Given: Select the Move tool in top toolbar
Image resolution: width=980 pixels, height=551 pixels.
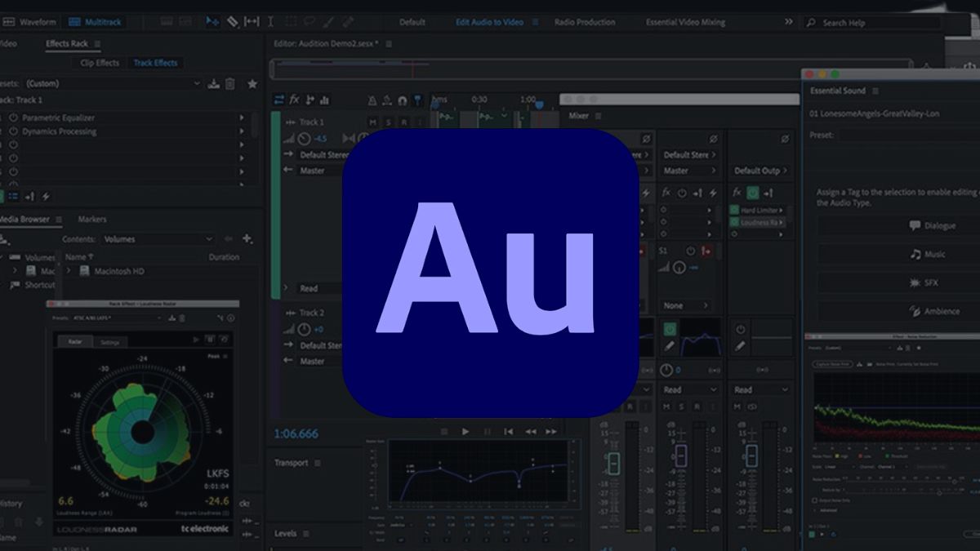Looking at the screenshot, I should 212,22.
